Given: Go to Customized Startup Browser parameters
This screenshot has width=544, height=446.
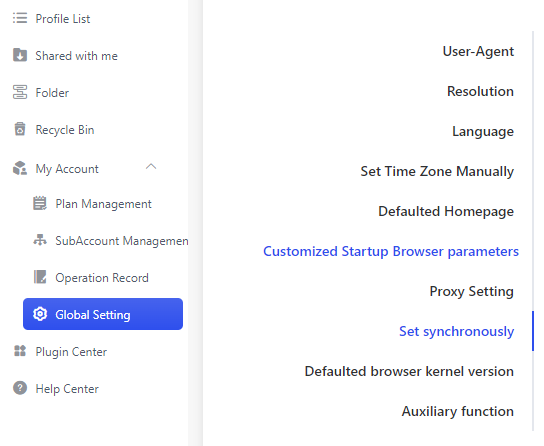Looking at the screenshot, I should point(391,251).
